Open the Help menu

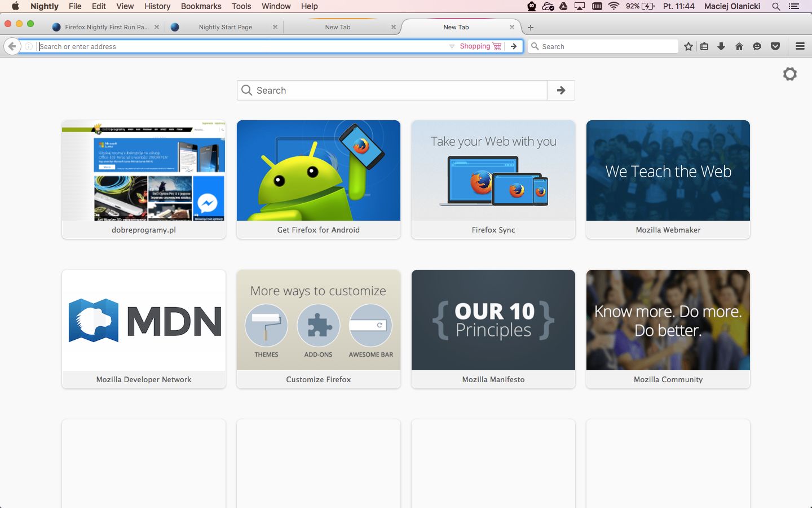[309, 6]
